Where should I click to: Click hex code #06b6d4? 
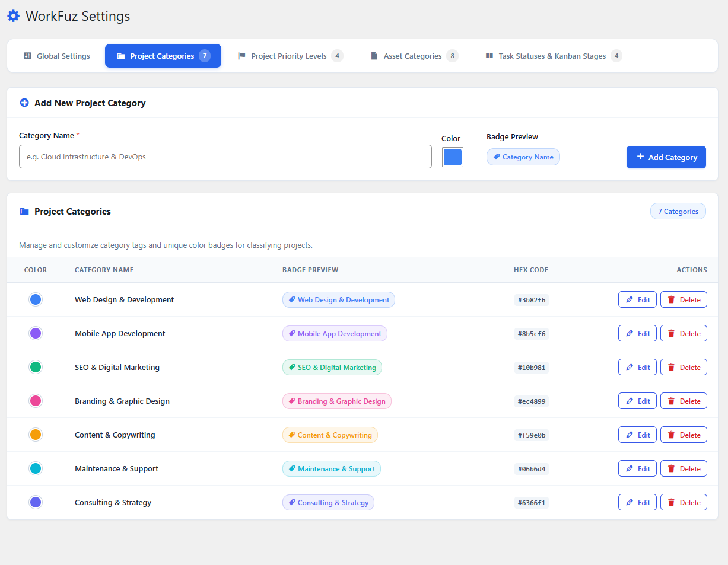[x=532, y=469]
